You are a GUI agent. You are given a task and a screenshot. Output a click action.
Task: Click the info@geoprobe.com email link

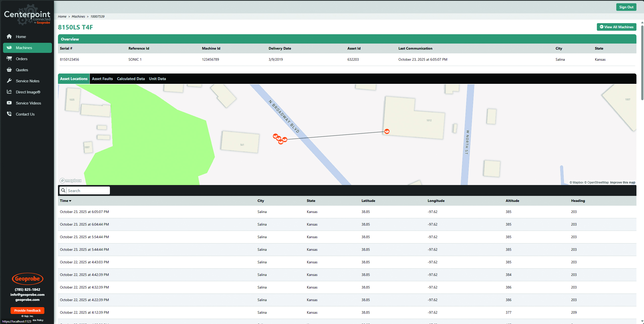(27, 295)
